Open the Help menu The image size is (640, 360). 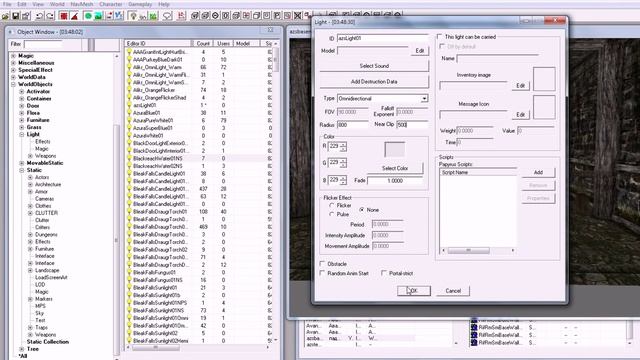pos(164,4)
